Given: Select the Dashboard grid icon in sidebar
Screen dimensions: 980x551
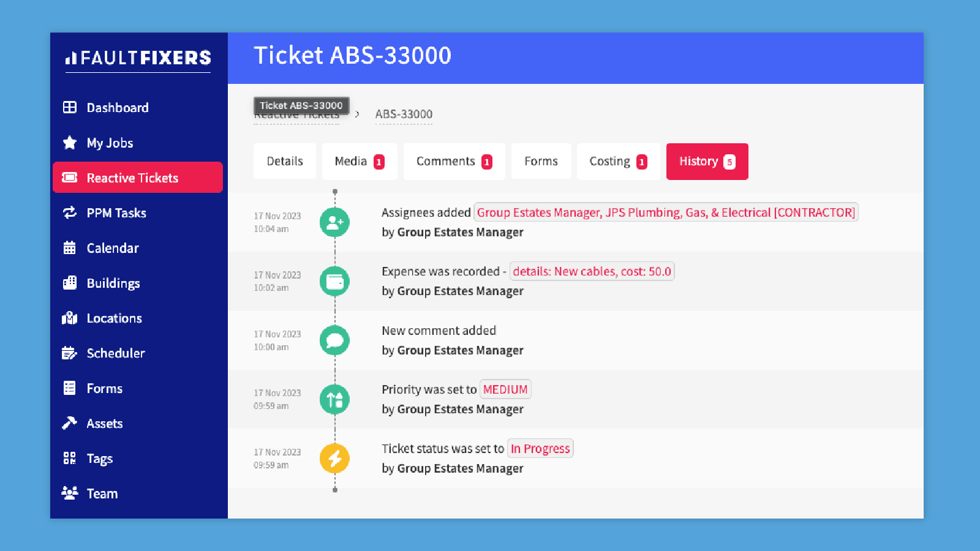Looking at the screenshot, I should point(69,107).
